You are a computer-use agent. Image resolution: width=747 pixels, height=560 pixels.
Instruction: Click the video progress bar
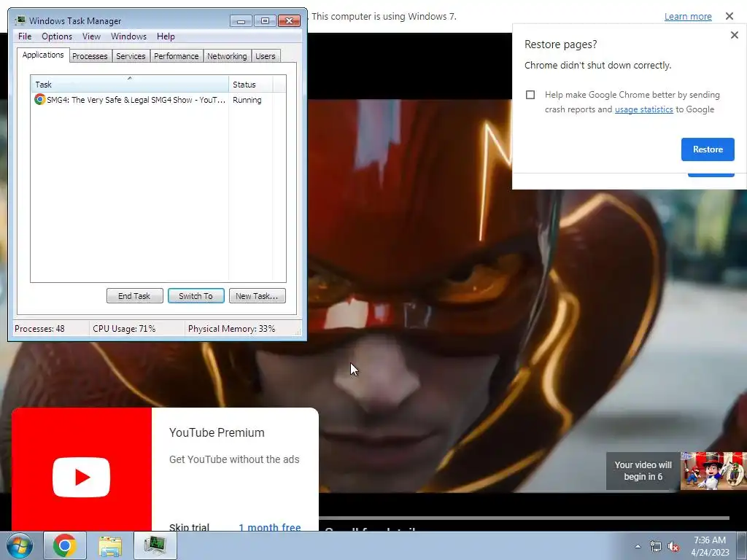click(524, 518)
